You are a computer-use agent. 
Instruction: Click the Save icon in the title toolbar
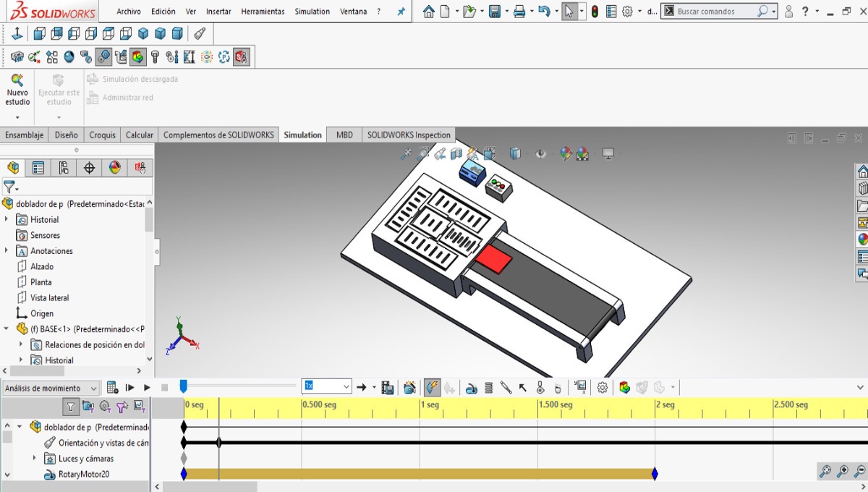pos(494,12)
